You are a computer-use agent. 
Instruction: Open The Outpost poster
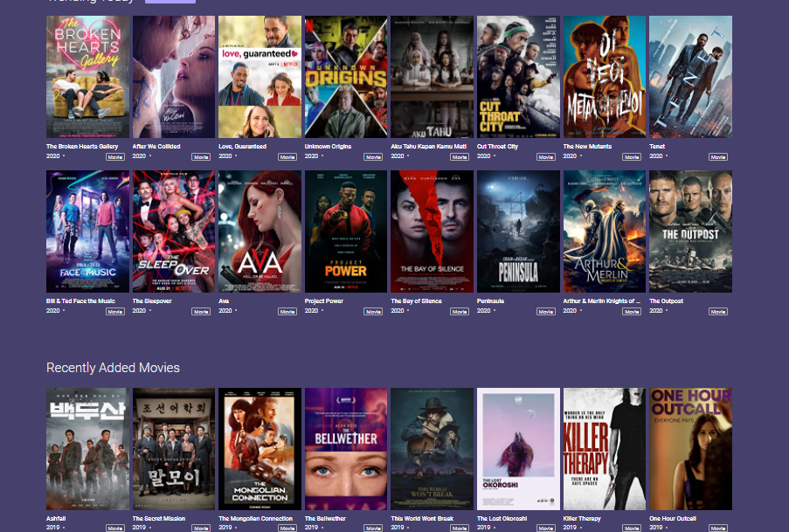click(690, 231)
